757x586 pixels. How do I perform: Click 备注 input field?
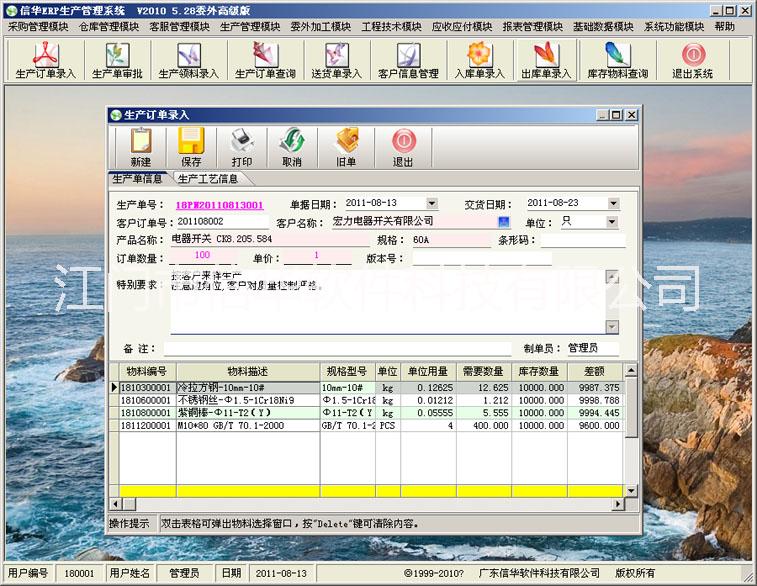point(337,349)
